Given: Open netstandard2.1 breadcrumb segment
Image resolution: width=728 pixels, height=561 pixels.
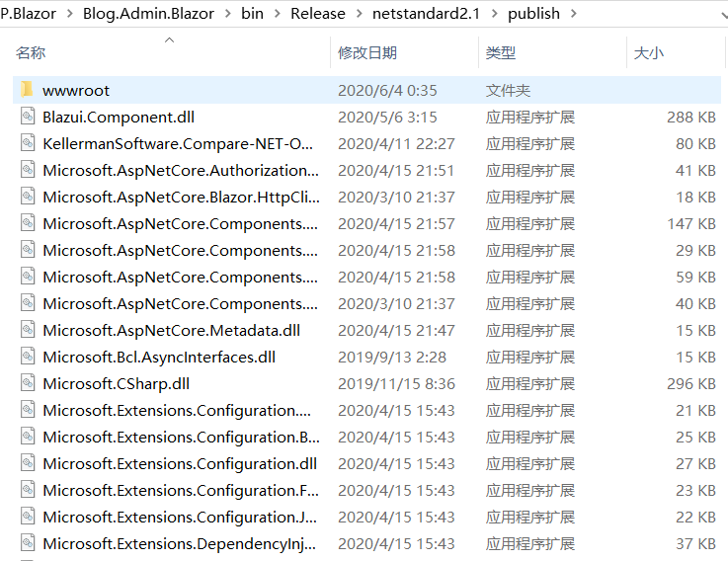Looking at the screenshot, I should 426,14.
